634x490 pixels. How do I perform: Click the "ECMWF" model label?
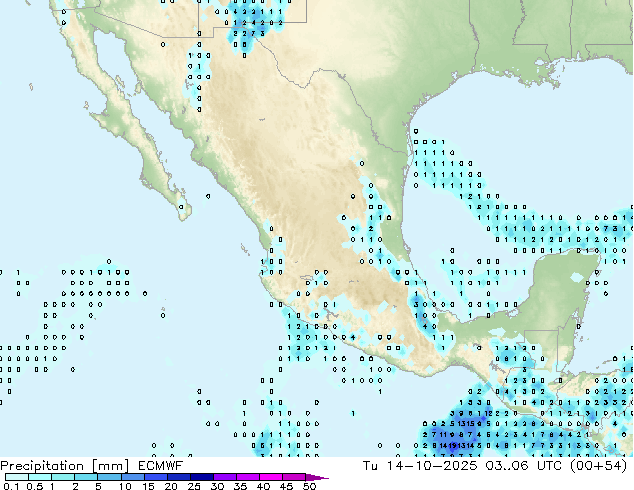click(161, 466)
